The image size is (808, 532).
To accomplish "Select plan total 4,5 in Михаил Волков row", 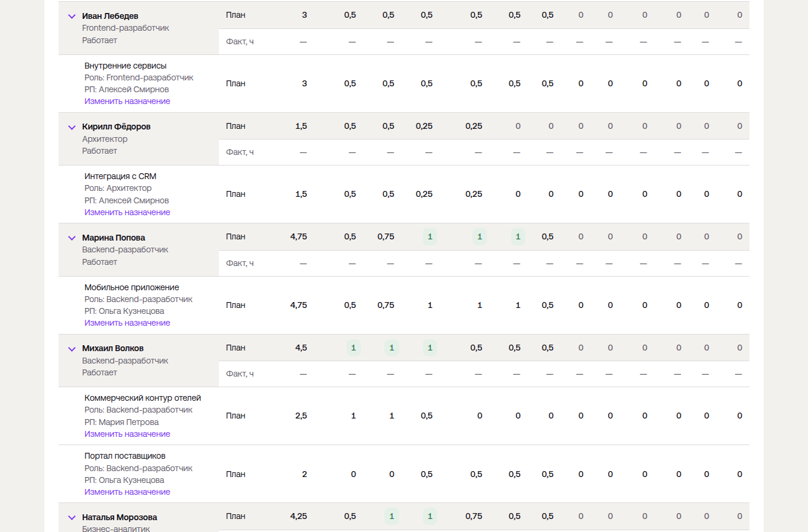I will pos(301,348).
